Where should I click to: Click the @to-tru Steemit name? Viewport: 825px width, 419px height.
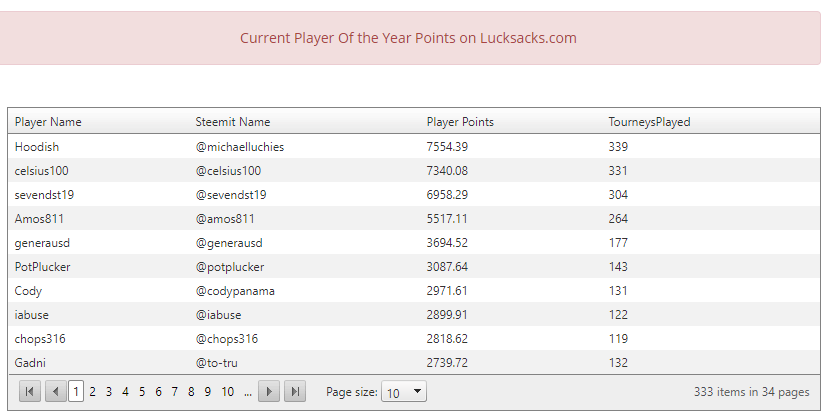217,363
